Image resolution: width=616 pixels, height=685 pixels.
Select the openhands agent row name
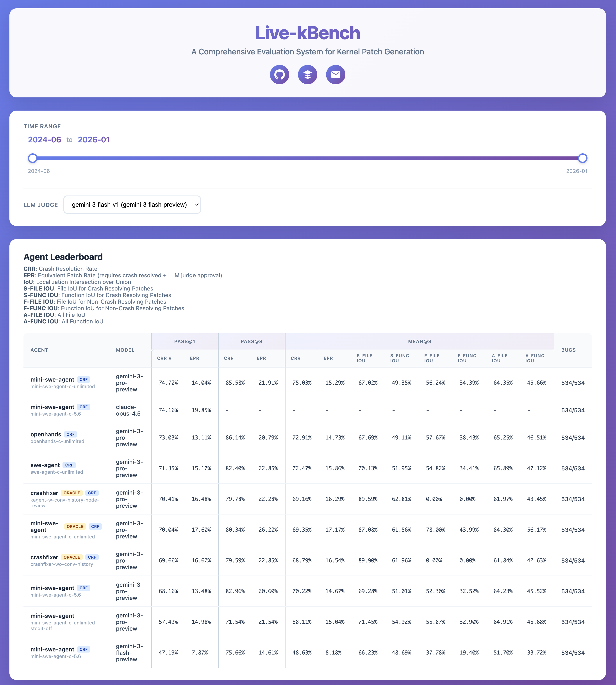click(x=46, y=434)
